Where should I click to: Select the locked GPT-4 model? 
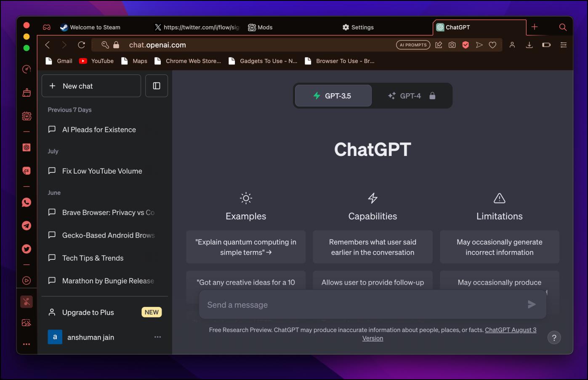click(x=411, y=96)
